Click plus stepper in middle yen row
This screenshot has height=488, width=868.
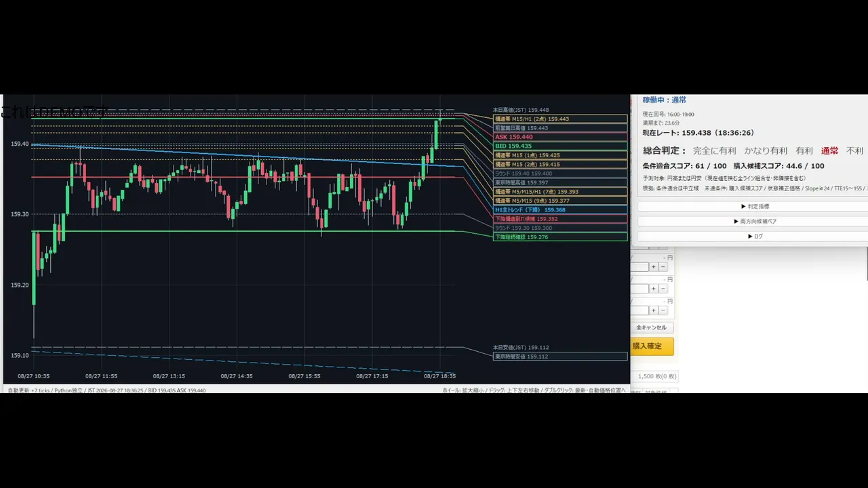click(x=654, y=289)
